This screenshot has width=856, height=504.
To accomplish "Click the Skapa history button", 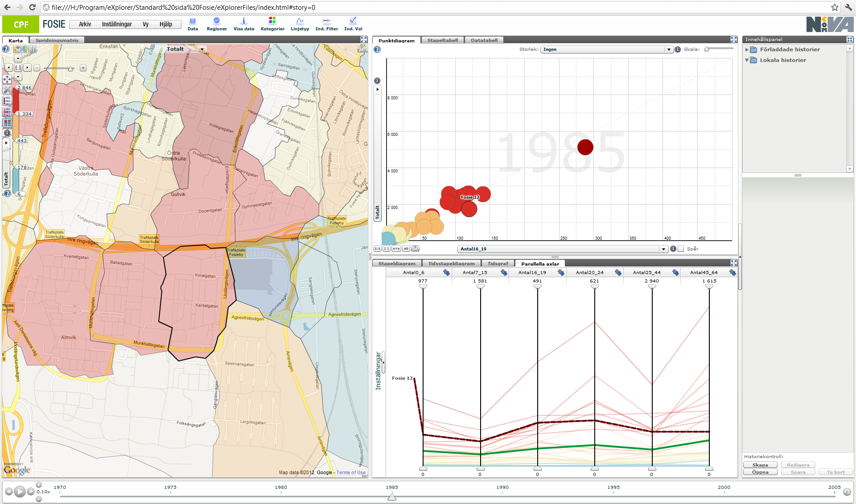I will coord(760,465).
